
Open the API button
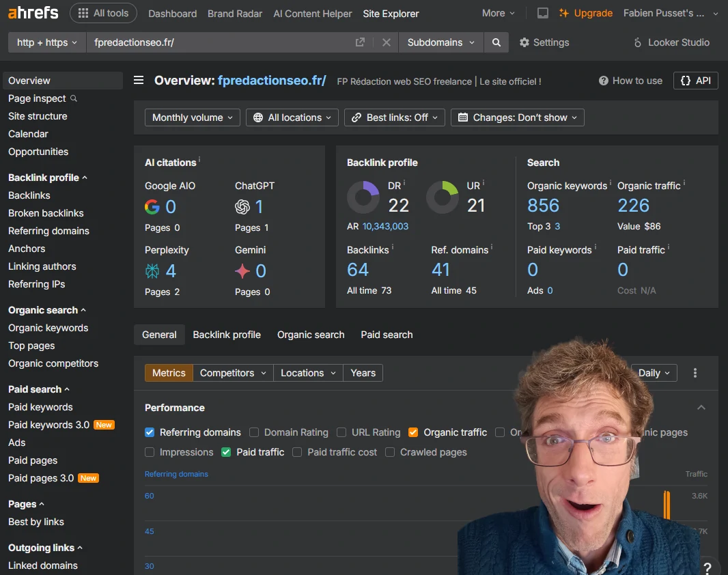tap(695, 81)
